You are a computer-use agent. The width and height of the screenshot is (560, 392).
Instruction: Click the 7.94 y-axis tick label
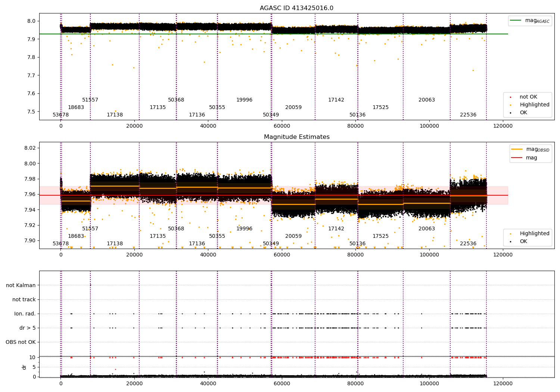point(30,210)
